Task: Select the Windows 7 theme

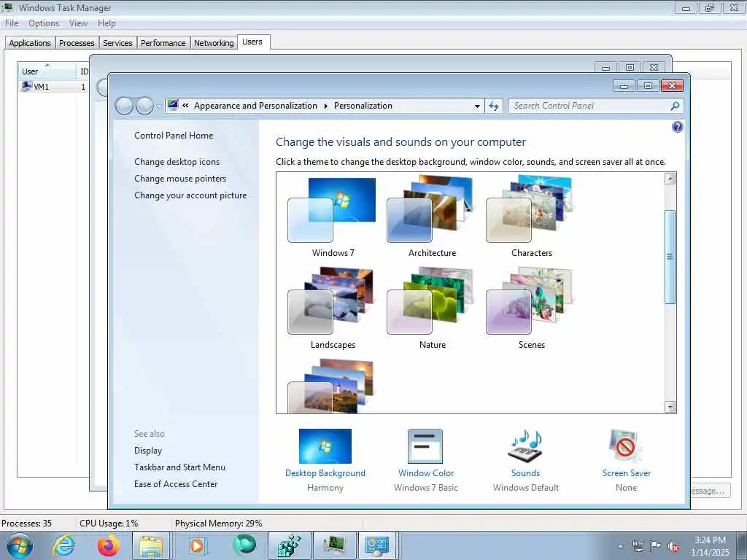Action: coord(332,217)
